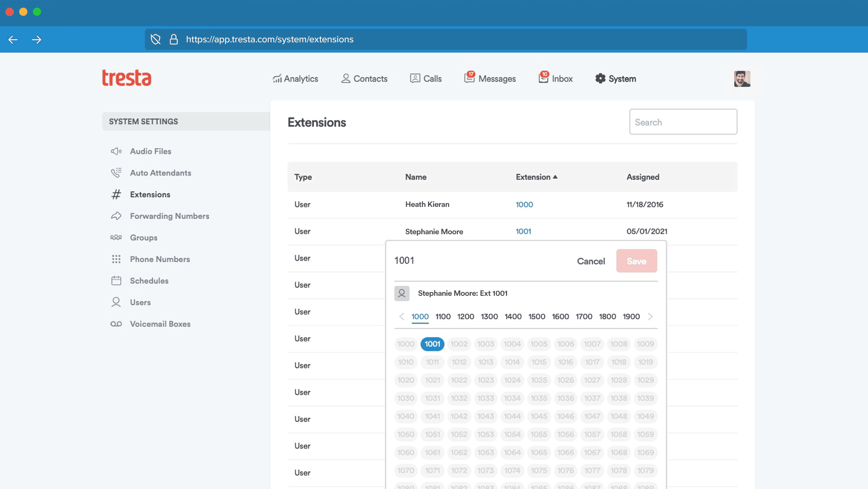The image size is (868, 489).
Task: Select extension pill 1029
Action: point(645,380)
